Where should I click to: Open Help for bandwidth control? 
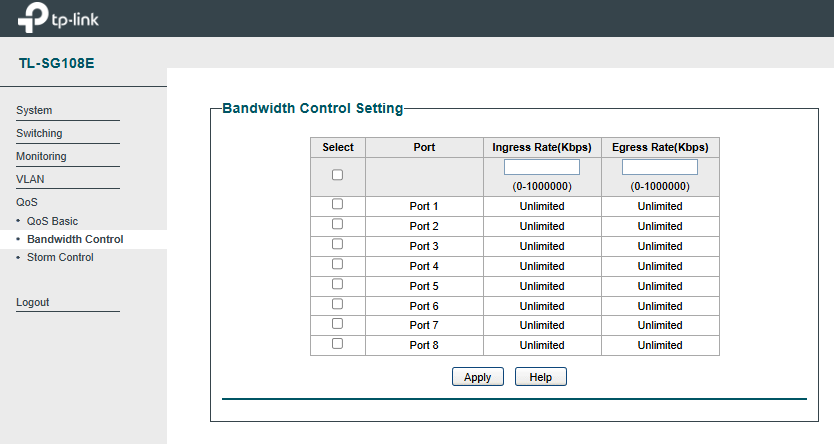click(540, 377)
